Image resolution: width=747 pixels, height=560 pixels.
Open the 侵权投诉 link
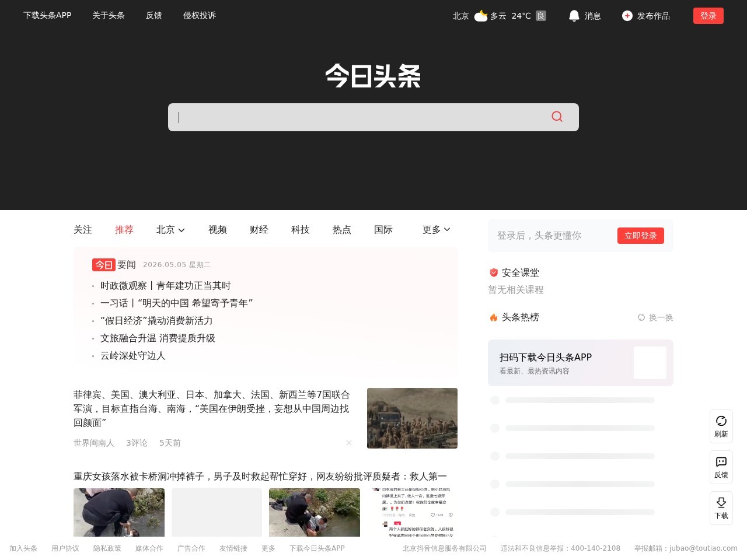pyautogui.click(x=200, y=16)
